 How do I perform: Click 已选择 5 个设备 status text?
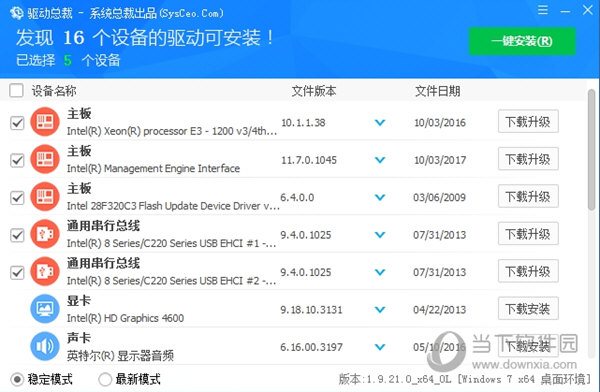[x=68, y=60]
